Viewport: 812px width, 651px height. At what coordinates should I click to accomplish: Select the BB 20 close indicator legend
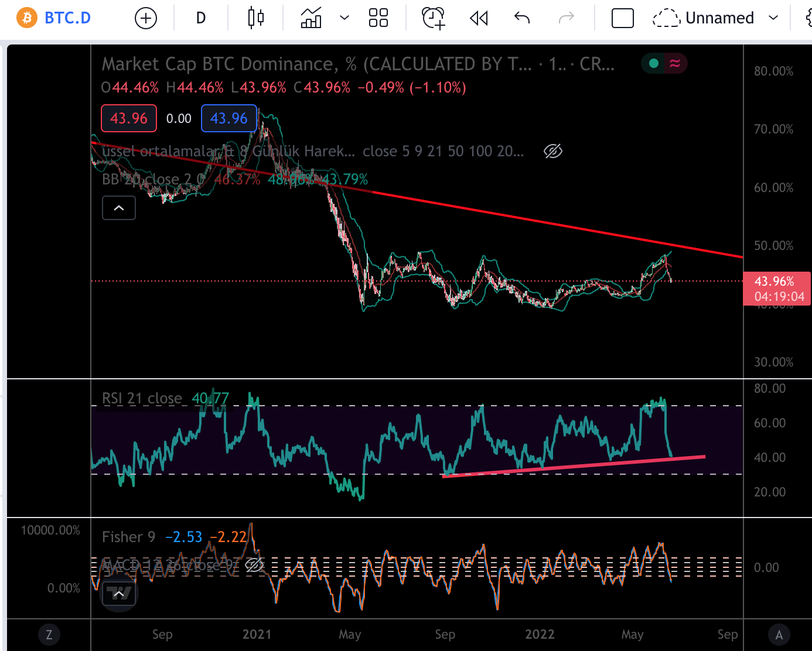[153, 180]
